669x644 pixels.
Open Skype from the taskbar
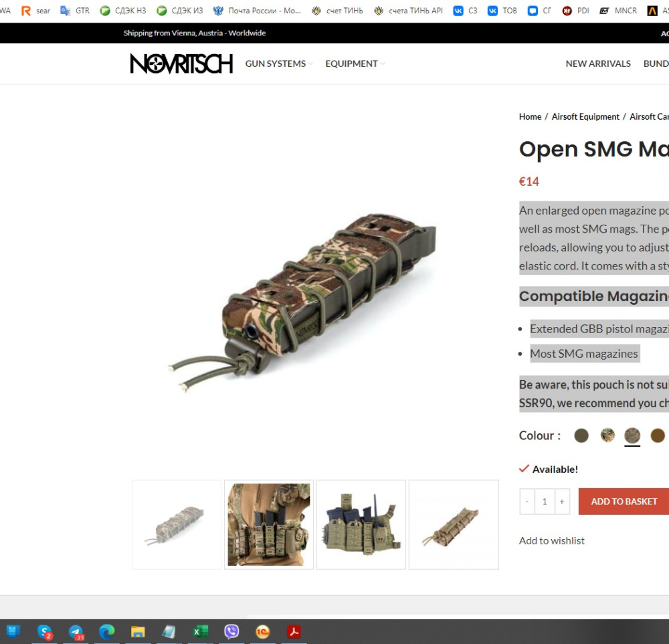[45, 632]
